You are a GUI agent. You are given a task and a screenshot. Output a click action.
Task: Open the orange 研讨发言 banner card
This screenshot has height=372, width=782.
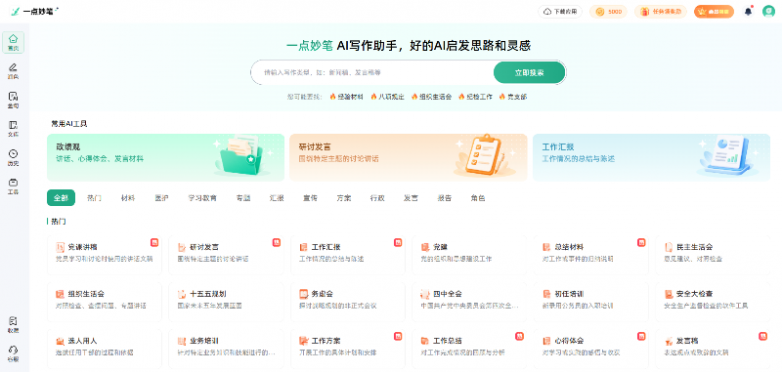tap(408, 157)
